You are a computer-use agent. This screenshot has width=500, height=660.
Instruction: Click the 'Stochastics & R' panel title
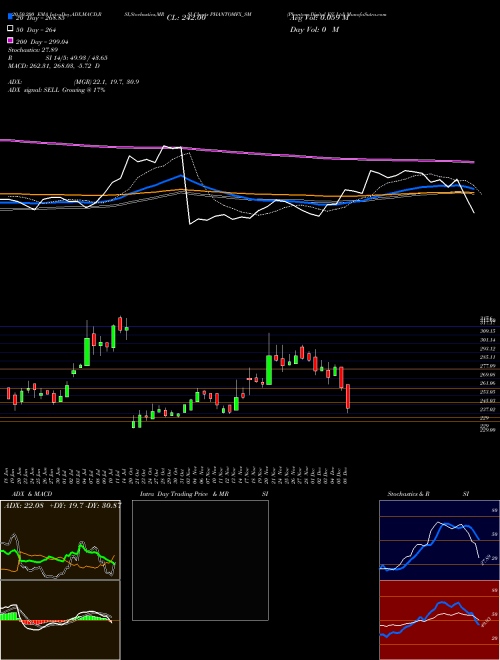coord(409,494)
